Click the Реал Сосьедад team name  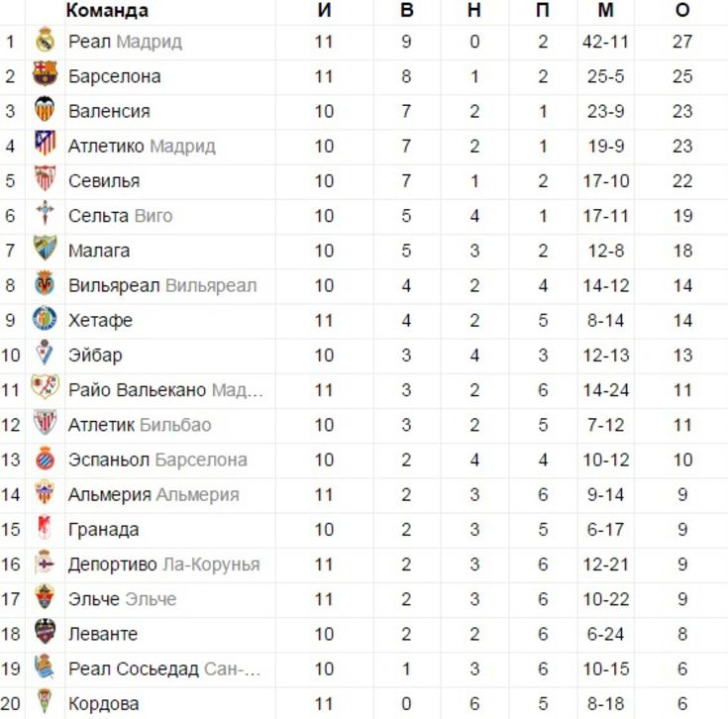[x=134, y=669]
